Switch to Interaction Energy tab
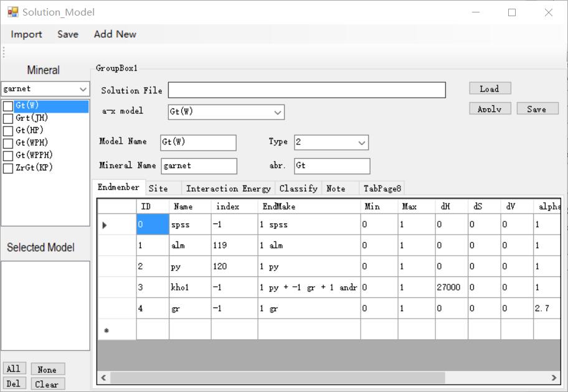The image size is (568, 392). pos(228,189)
